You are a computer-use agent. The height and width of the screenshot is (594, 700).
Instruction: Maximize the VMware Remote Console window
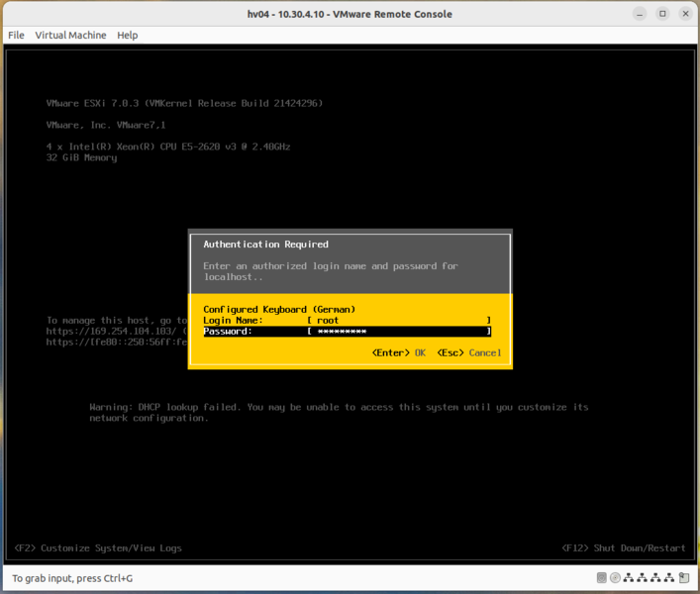662,14
